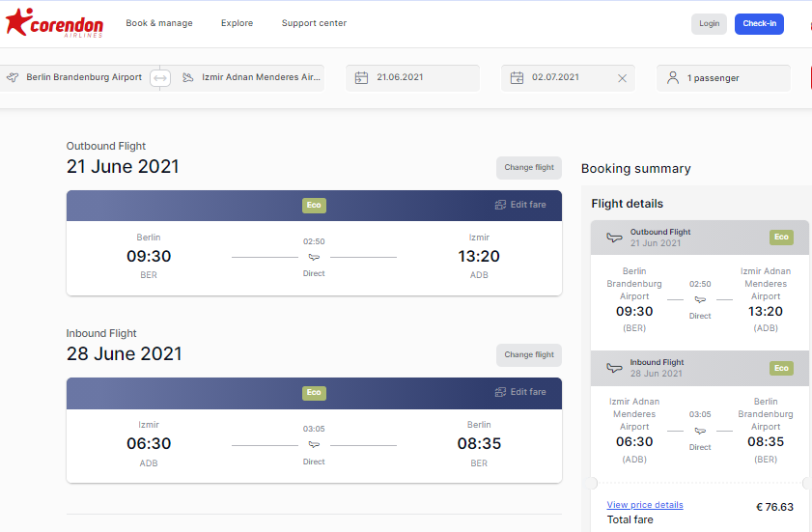The height and width of the screenshot is (532, 812).
Task: Click the arrival plane icon beside Izmir Adnan
Action: pos(188,77)
